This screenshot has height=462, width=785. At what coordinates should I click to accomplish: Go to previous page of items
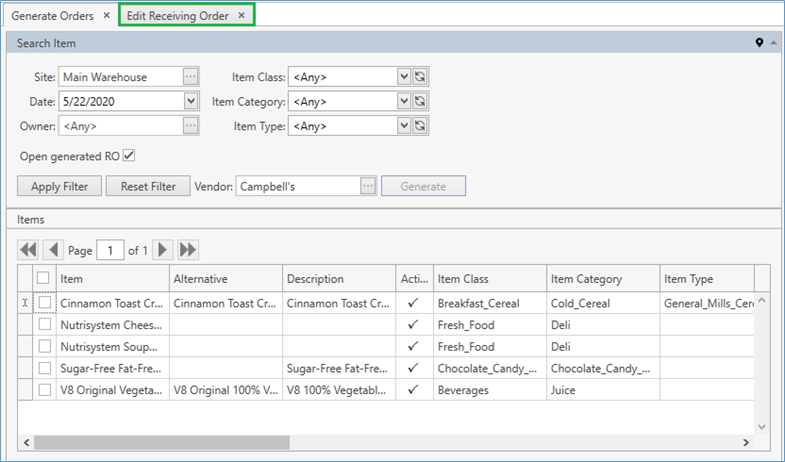52,250
